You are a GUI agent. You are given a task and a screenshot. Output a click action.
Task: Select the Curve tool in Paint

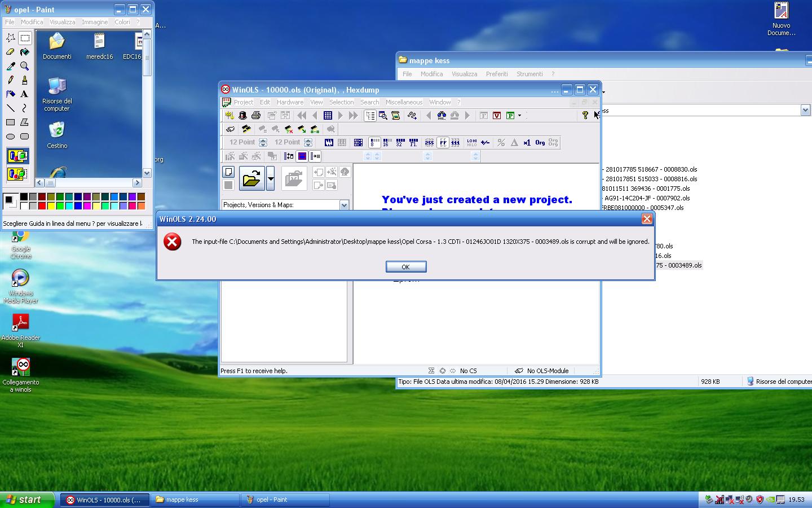point(24,108)
